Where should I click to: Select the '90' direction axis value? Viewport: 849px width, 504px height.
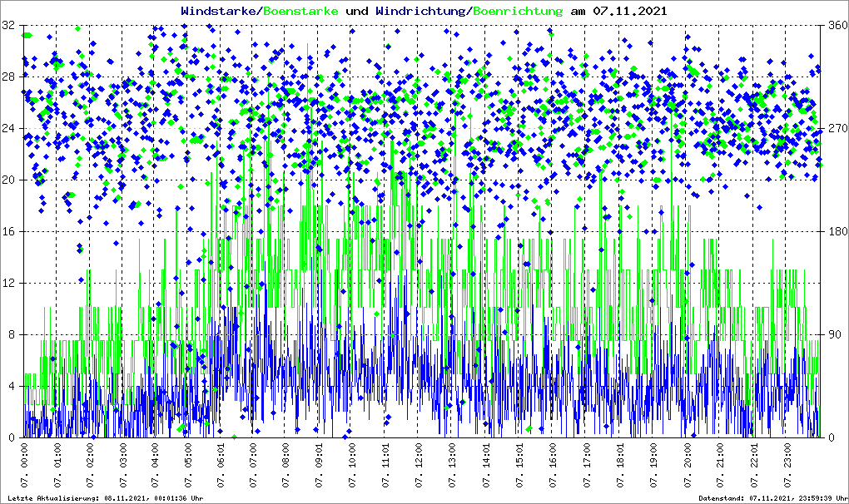click(835, 334)
